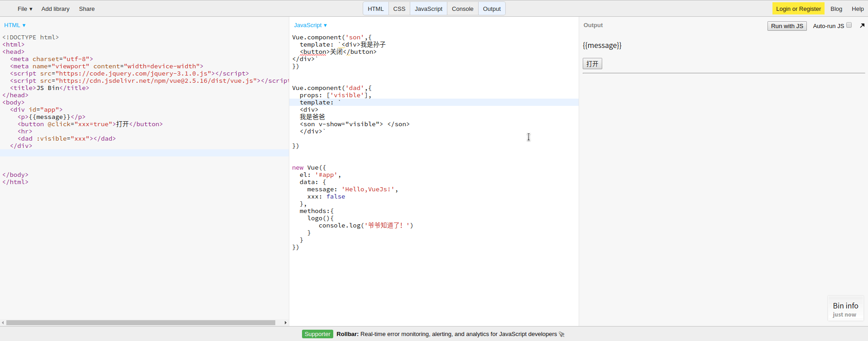Screen dimensions: 868x341
Task: Hide the Output panel via top toggle
Action: 491,9
